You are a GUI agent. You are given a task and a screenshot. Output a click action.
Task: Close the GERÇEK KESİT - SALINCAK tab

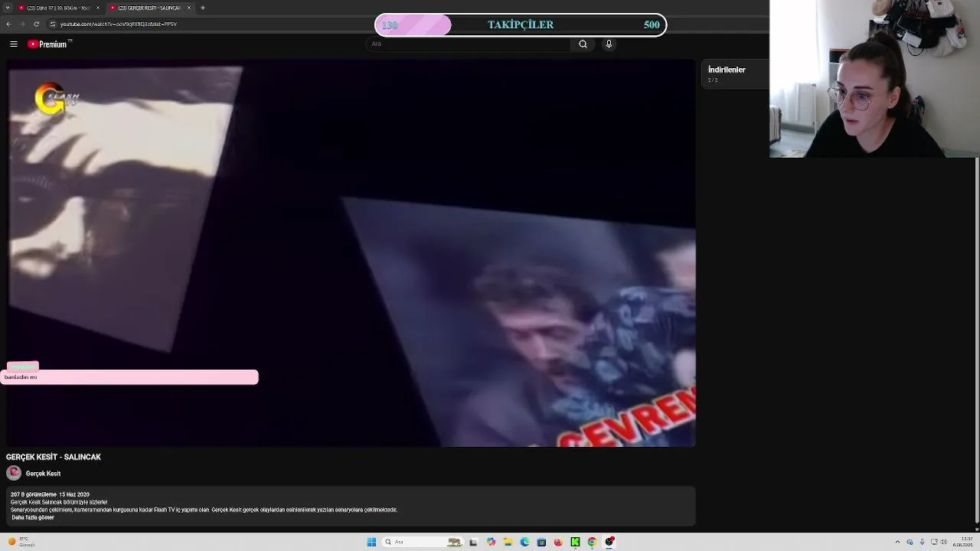pos(189,8)
